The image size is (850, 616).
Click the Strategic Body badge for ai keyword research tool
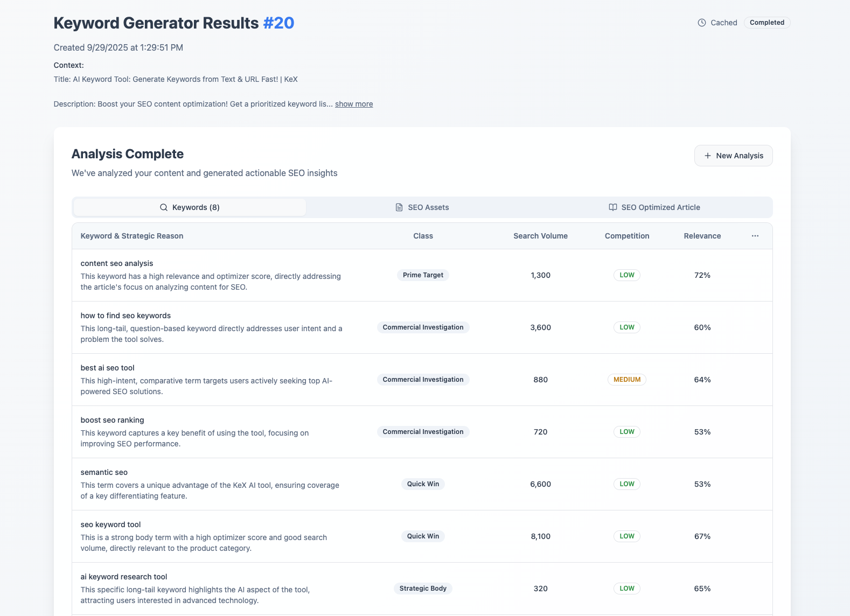423,588
